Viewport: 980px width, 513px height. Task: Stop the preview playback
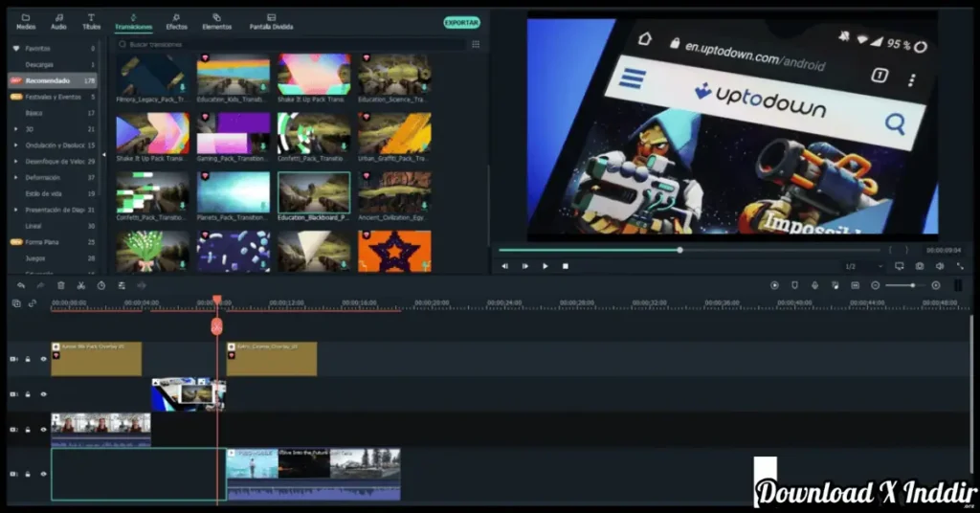click(566, 266)
